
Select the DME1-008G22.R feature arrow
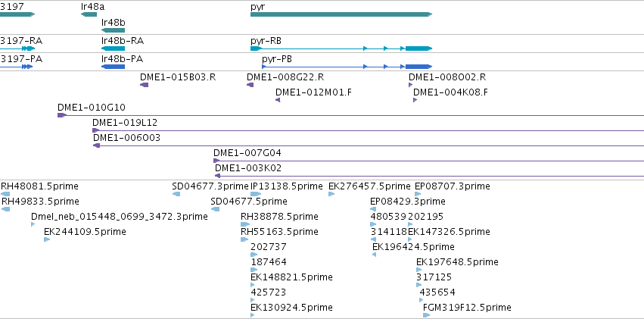250,85
